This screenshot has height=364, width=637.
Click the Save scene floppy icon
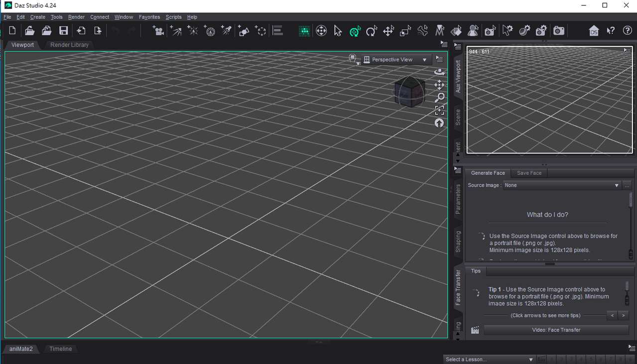pos(63,31)
